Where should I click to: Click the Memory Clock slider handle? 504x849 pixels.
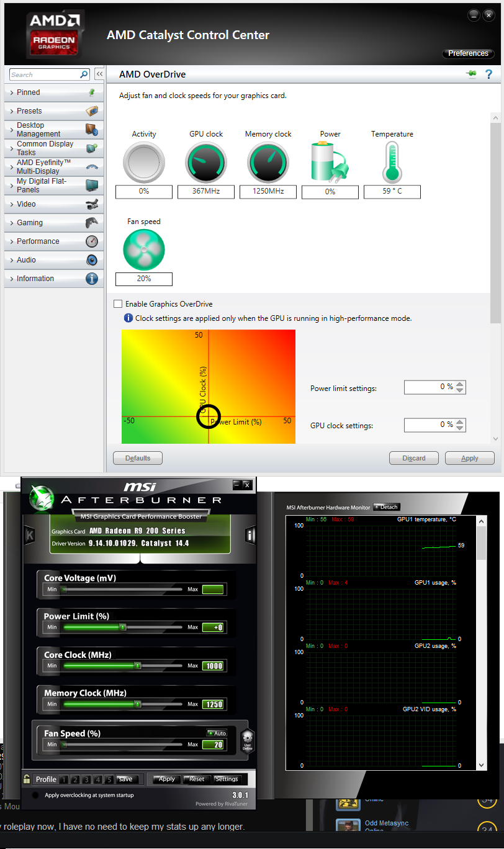[137, 704]
